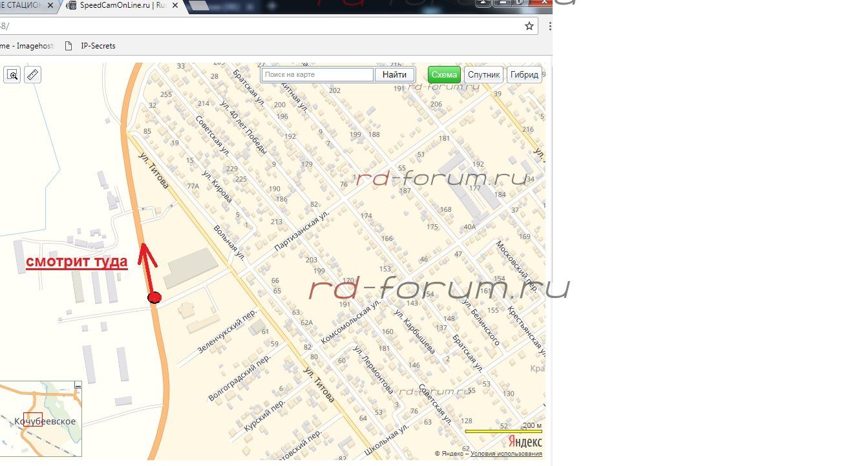Click the Комсомольская ул. street label
Viewport: 868px width, 466px height.
(350, 321)
